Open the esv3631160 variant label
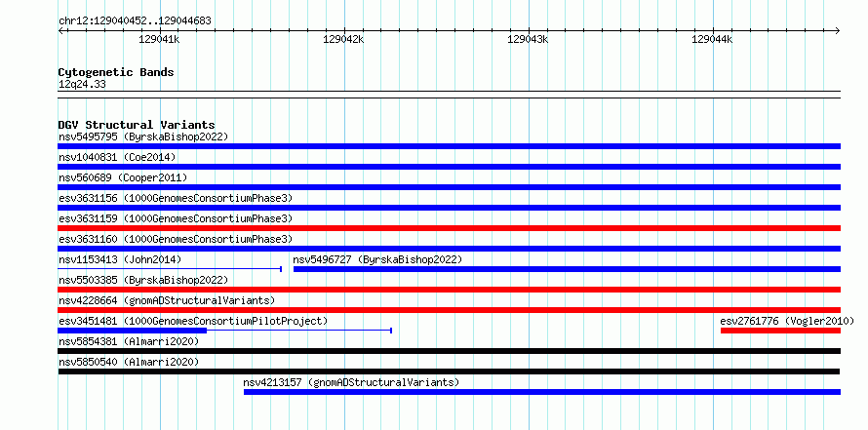Image resolution: width=868 pixels, height=430 pixels. coord(176,239)
